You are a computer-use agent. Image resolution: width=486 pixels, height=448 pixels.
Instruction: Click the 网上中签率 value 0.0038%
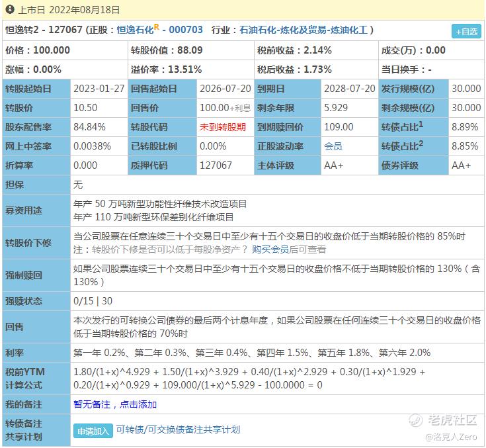pyautogui.click(x=92, y=146)
